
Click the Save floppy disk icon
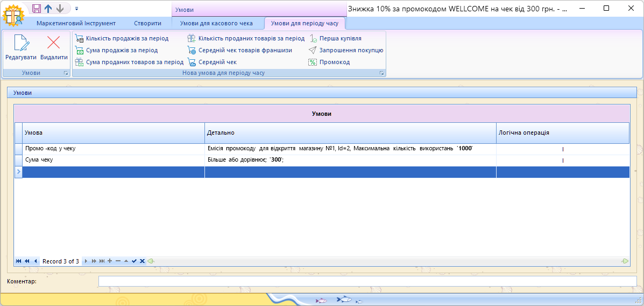37,9
